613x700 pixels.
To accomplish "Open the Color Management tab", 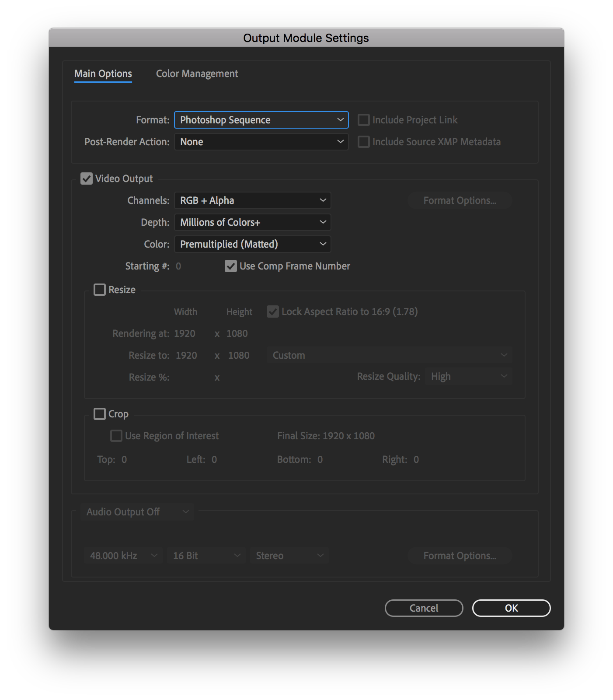I will point(197,73).
